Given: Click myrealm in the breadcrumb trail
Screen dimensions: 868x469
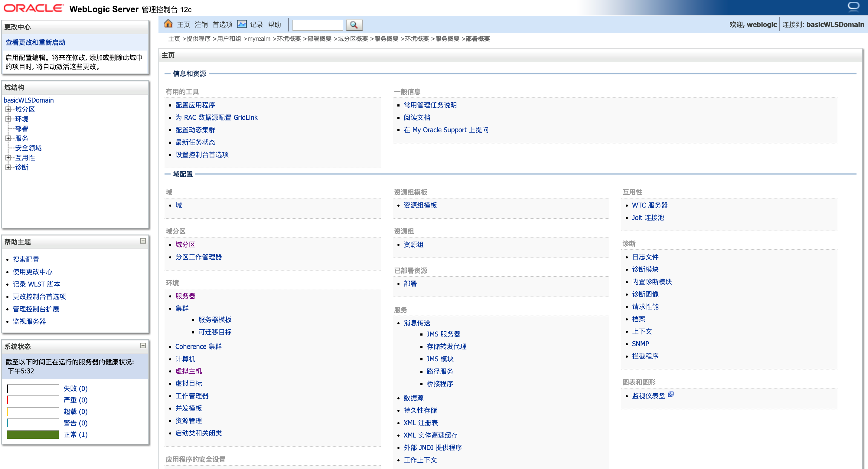Looking at the screenshot, I should 259,39.
